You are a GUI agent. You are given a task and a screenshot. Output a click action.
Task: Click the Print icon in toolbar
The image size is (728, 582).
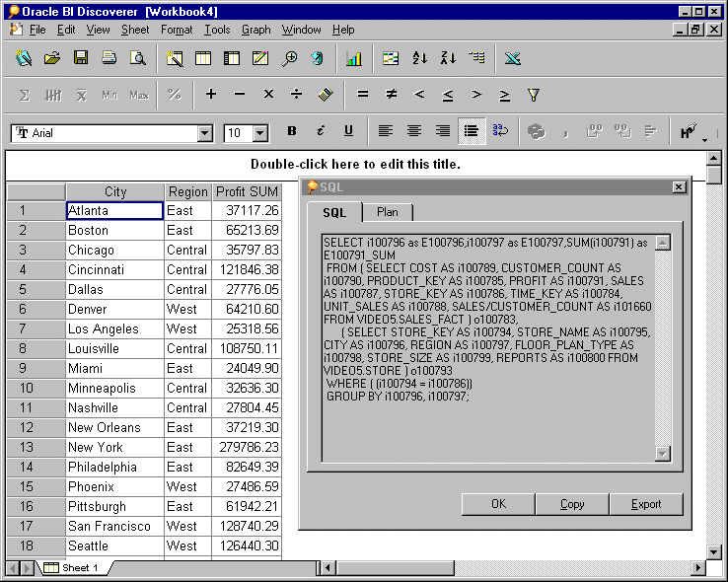tap(109, 59)
